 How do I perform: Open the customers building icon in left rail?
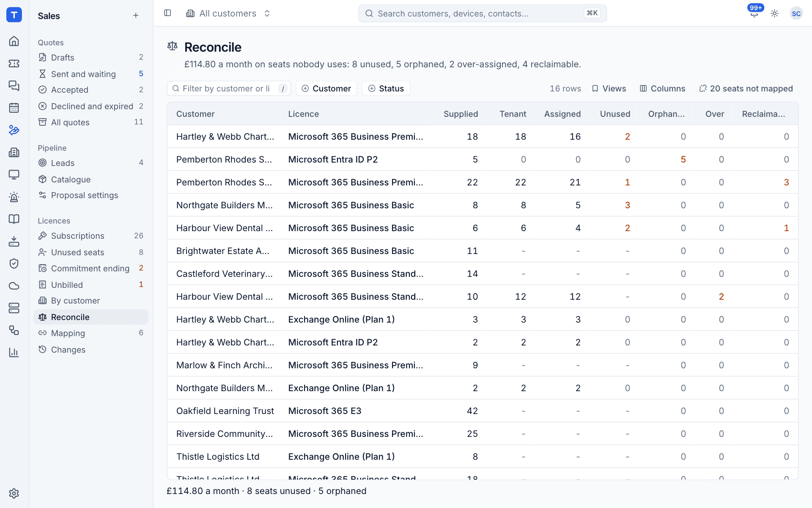pyautogui.click(x=14, y=152)
